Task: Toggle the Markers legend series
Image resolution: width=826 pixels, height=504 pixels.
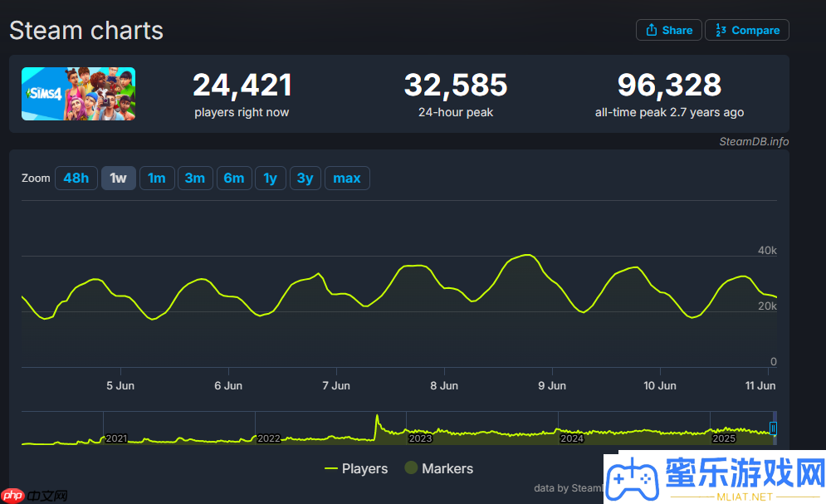Action: [439, 468]
